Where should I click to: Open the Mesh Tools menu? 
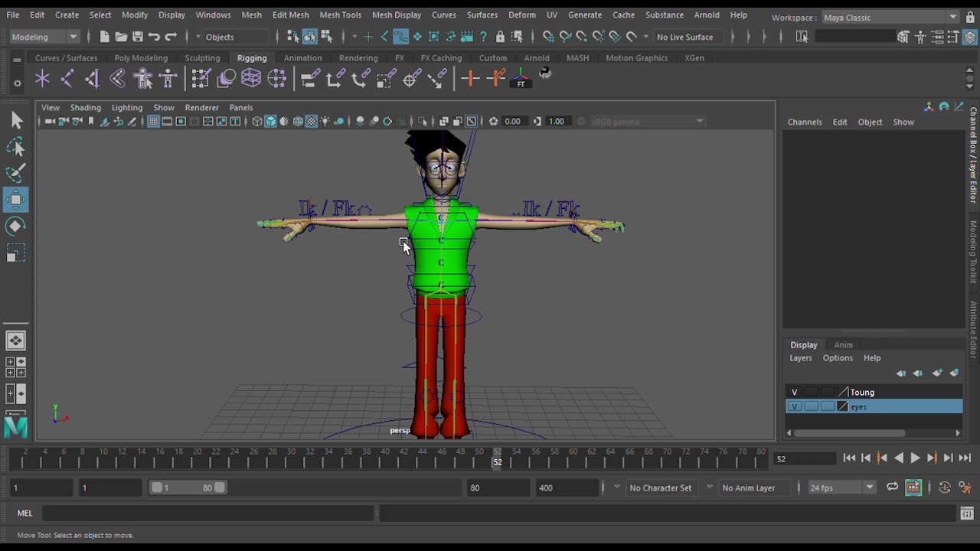[340, 15]
